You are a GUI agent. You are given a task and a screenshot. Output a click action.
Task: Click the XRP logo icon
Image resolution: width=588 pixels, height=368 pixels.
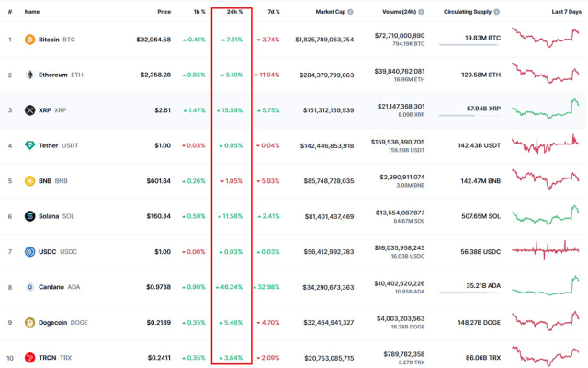point(29,110)
